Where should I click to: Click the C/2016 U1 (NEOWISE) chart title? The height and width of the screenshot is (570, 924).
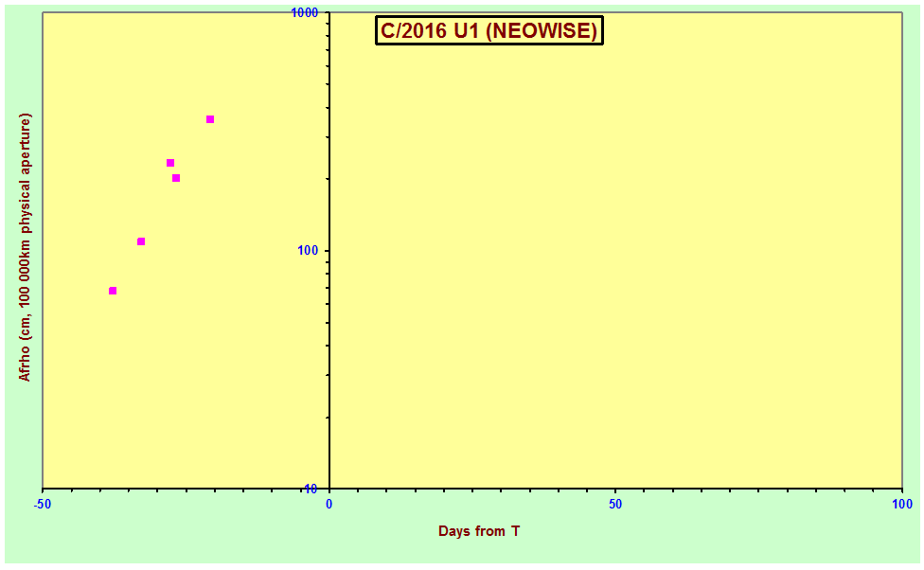click(x=489, y=30)
